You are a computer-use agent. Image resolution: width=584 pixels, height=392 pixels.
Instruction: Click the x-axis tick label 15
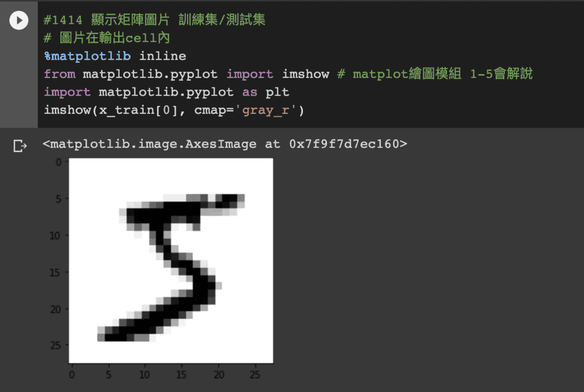[x=181, y=374]
